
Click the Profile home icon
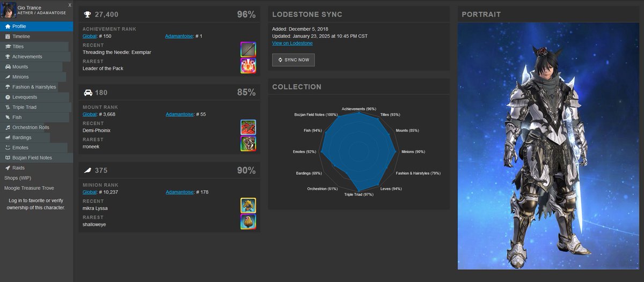coord(8,26)
